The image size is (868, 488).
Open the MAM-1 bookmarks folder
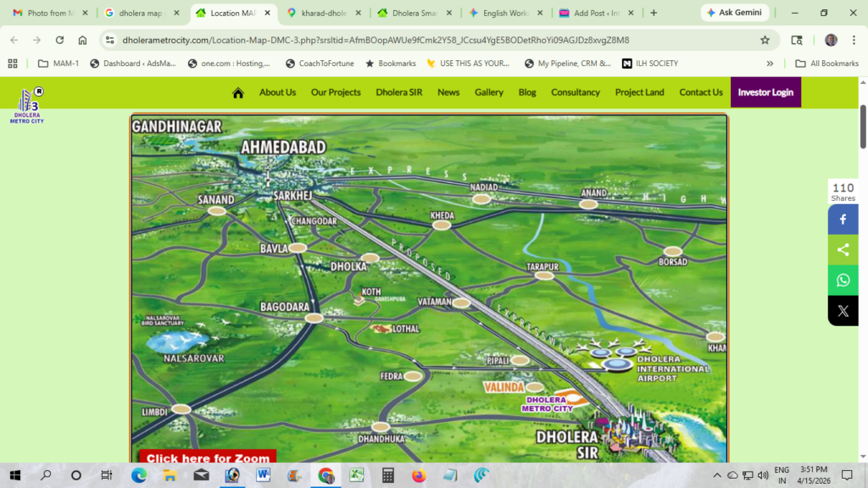[x=58, y=64]
